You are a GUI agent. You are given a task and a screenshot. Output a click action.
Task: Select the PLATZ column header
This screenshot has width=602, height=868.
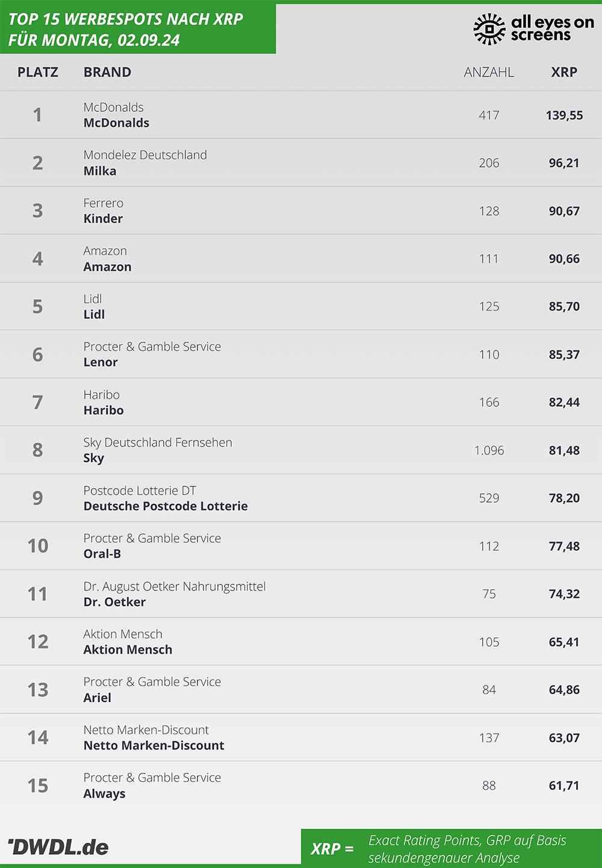38,72
